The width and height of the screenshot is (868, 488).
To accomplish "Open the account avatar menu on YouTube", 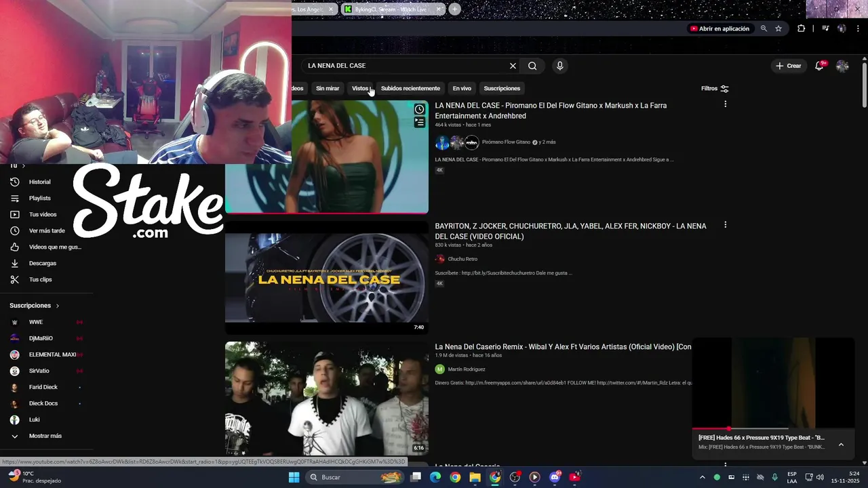I will click(x=842, y=66).
